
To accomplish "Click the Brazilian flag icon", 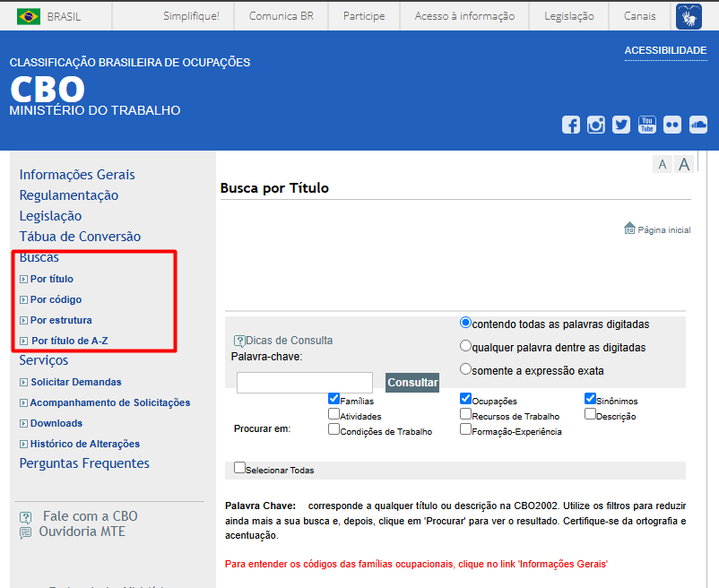I will point(29,16).
